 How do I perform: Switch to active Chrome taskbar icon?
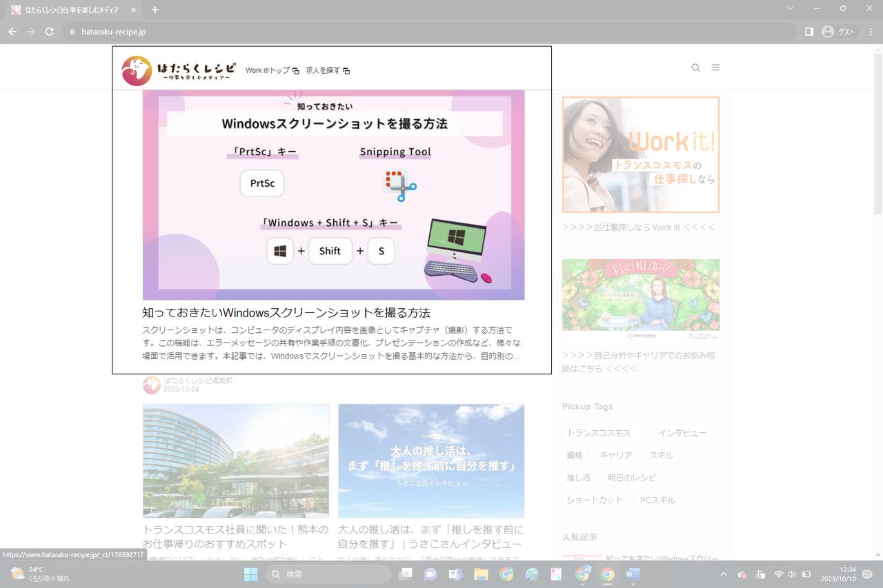608,574
